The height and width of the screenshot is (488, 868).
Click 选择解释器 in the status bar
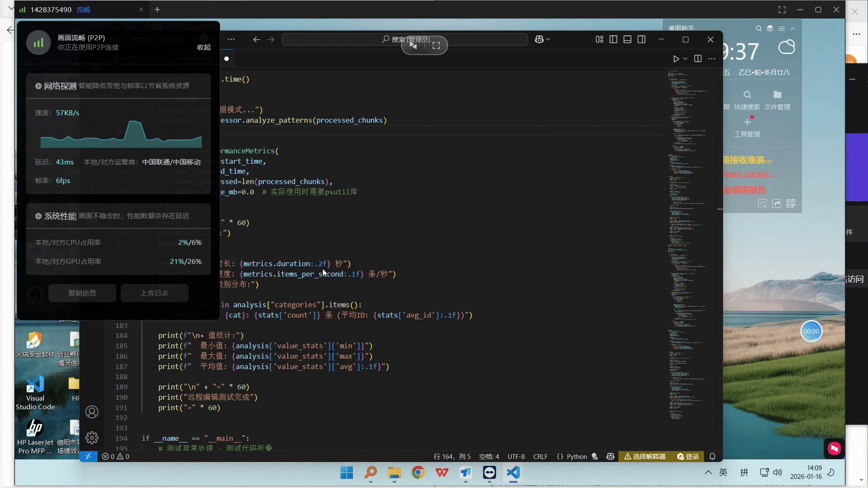click(645, 457)
